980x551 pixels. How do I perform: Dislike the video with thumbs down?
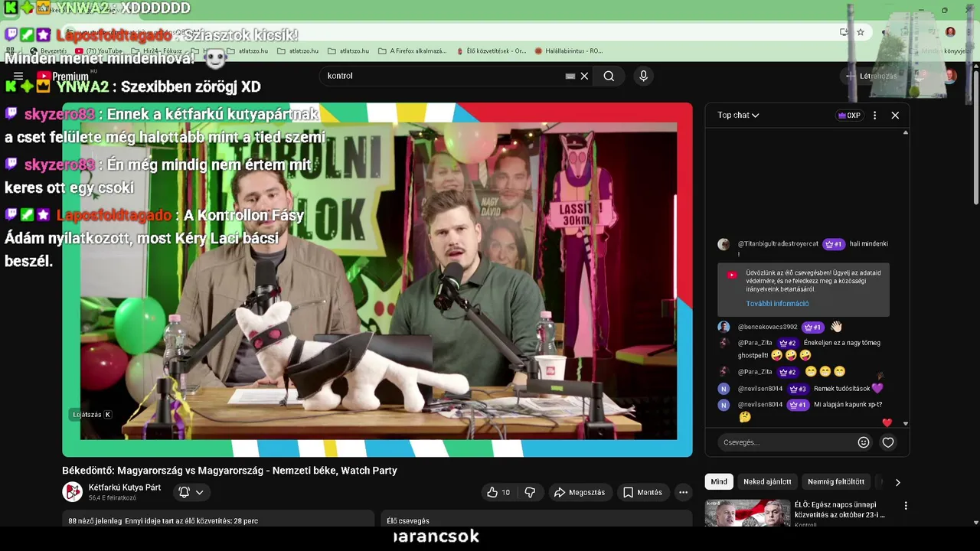pos(530,492)
